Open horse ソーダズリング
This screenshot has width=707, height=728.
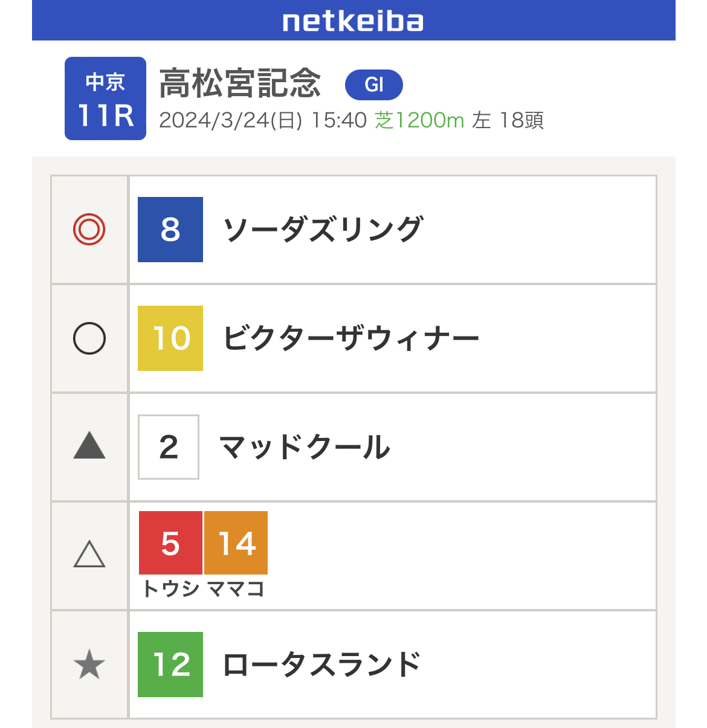[x=323, y=230]
